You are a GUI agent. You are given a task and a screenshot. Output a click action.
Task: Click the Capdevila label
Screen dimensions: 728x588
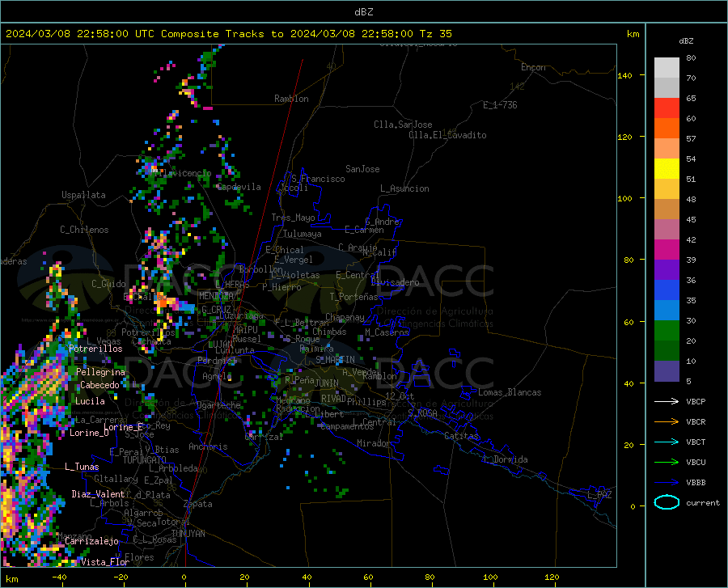(x=239, y=187)
